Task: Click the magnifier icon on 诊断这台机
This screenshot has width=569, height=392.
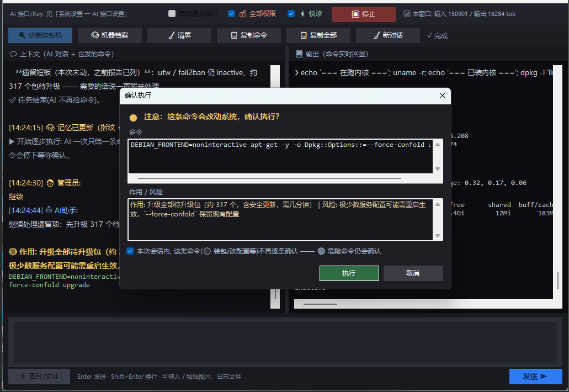Action: pyautogui.click(x=22, y=35)
